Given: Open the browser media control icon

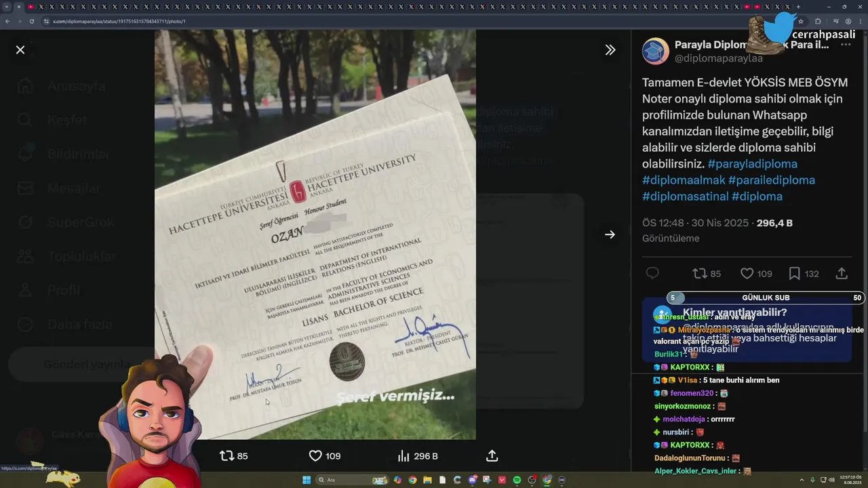Looking at the screenshot, I should [835, 21].
